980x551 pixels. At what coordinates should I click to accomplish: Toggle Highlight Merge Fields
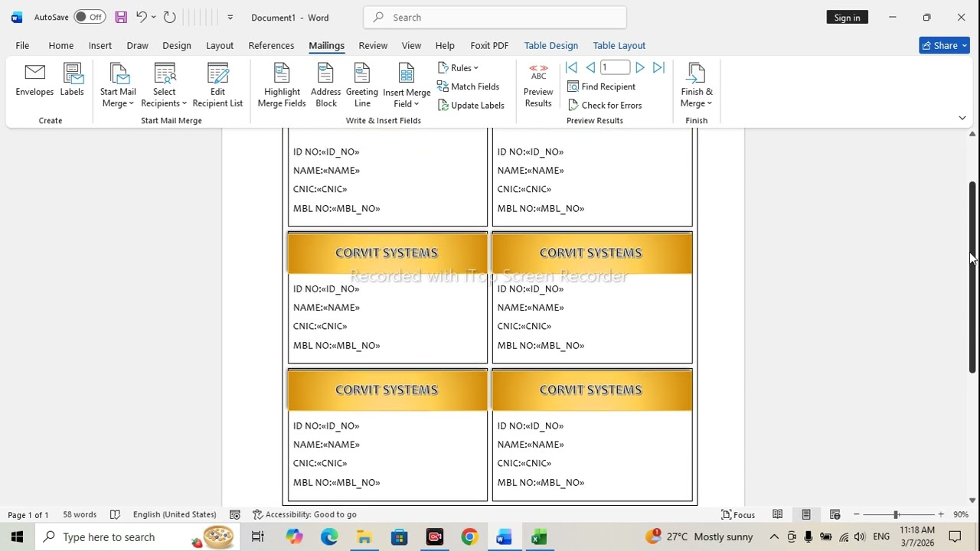[x=282, y=86]
